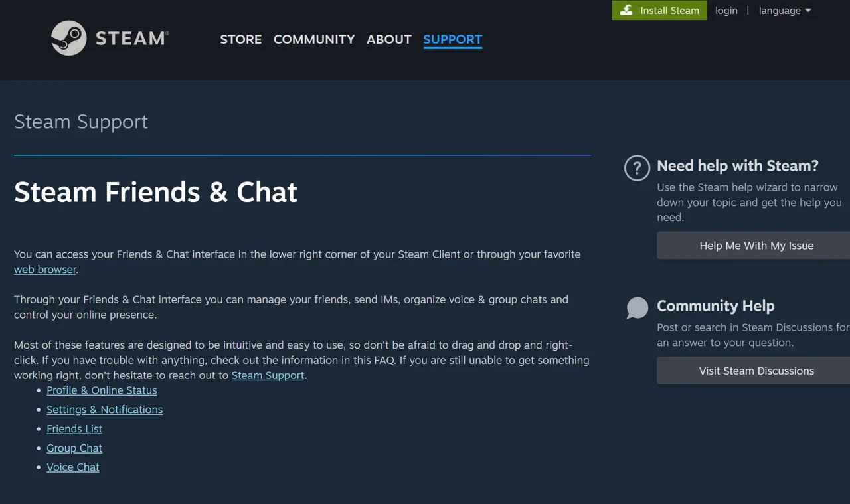850x504 pixels.
Task: Click the Steam logo in the header
Action: pos(110,38)
